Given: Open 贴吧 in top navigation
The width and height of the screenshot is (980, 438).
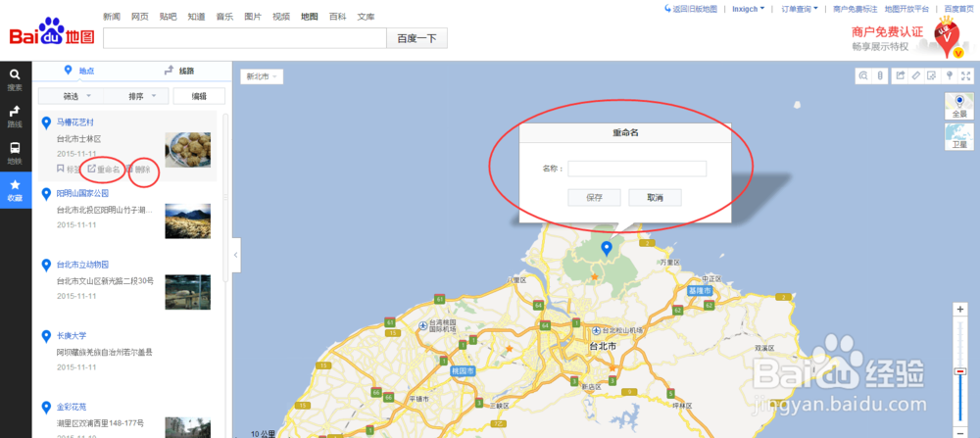Looking at the screenshot, I should coord(169,17).
